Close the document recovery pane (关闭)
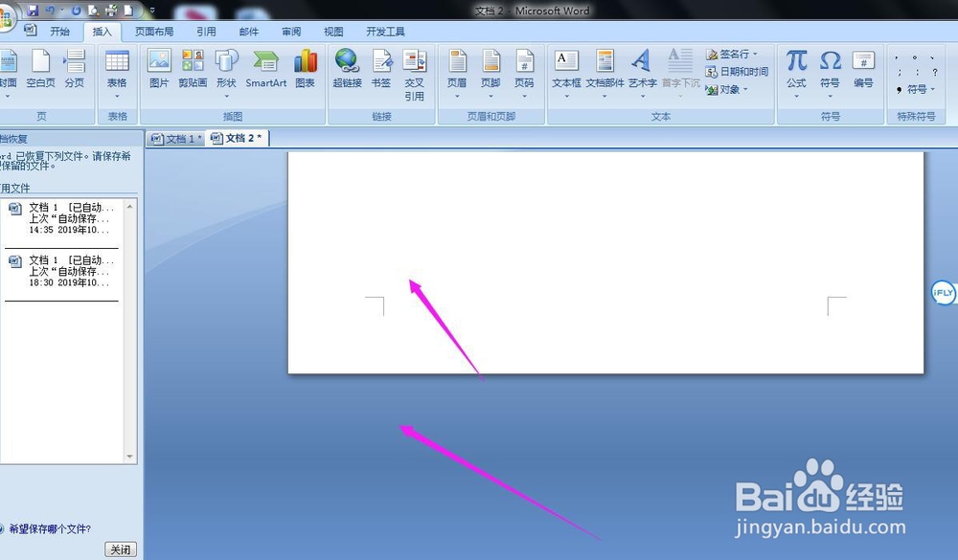Image resolution: width=958 pixels, height=560 pixels. click(121, 549)
